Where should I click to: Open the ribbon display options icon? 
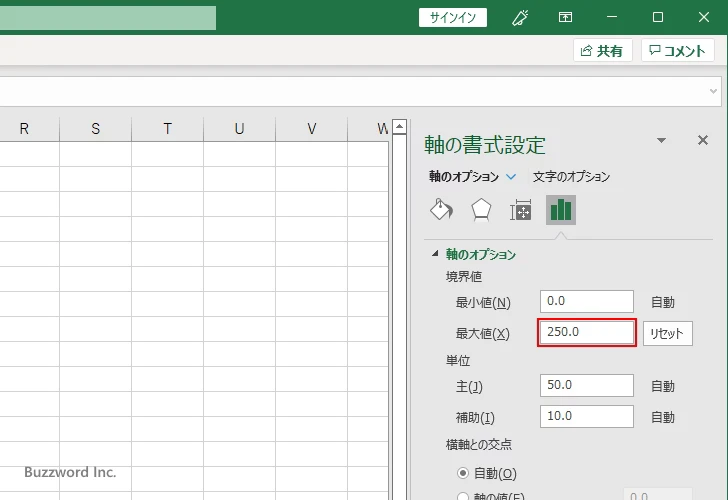click(566, 17)
